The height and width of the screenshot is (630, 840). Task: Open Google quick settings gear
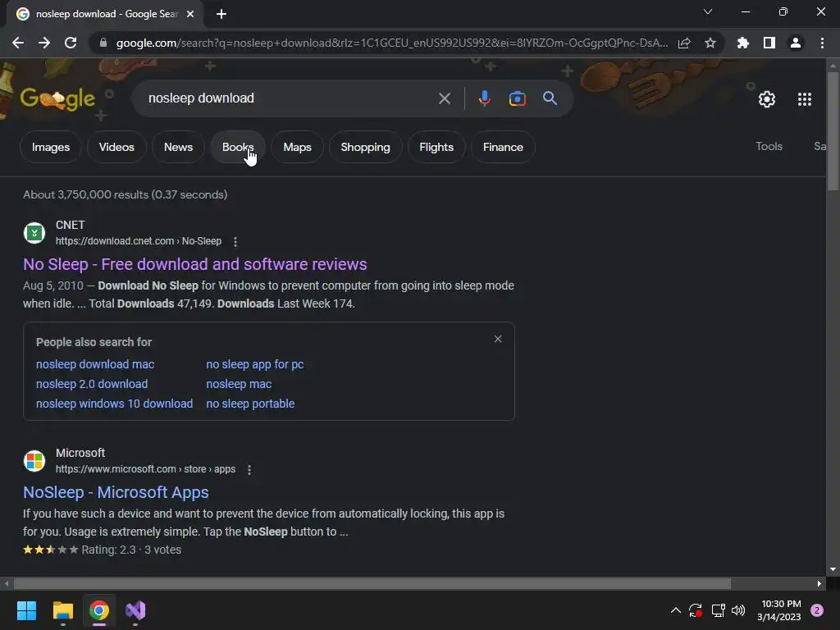(767, 99)
